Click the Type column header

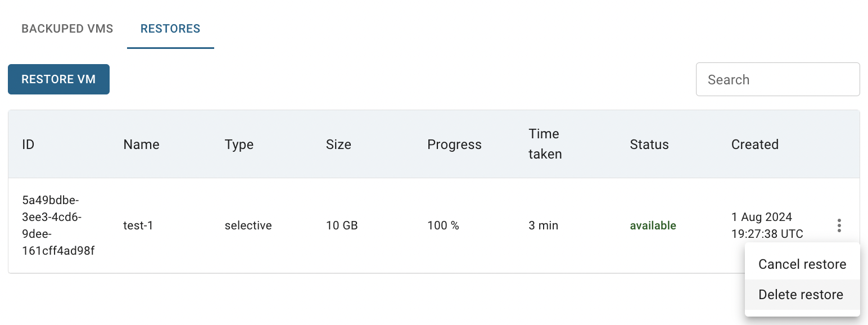tap(239, 145)
